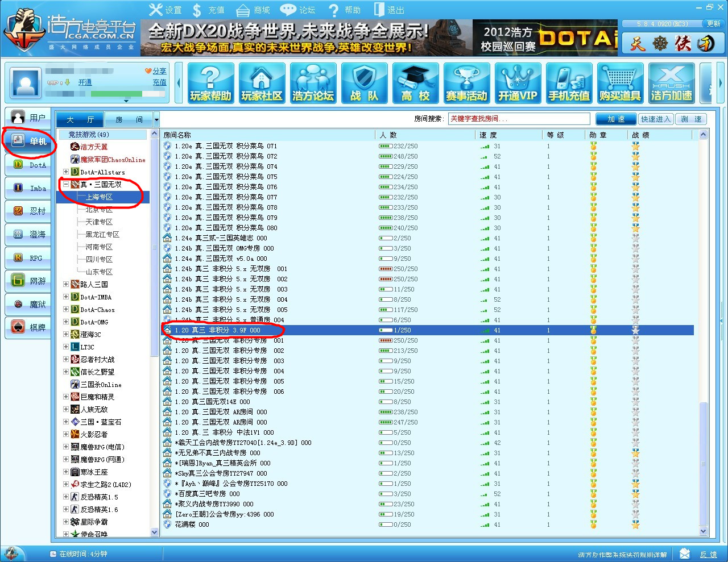Open the 浩方论坛 forum icon
Image resolution: width=728 pixels, height=562 pixels.
313,83
